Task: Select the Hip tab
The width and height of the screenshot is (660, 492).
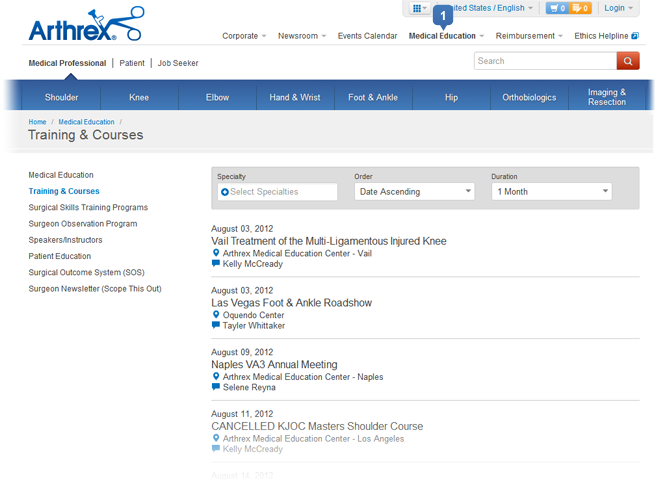Action: (x=451, y=97)
